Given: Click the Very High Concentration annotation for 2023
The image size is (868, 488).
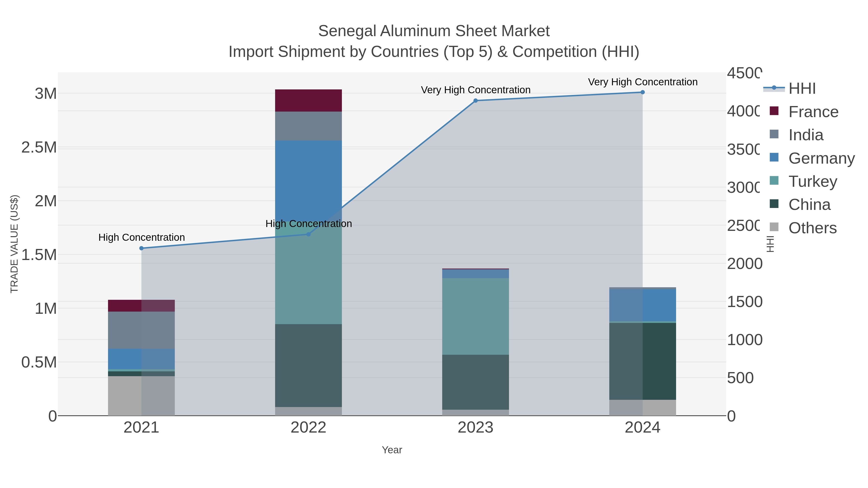Looking at the screenshot, I should [476, 90].
